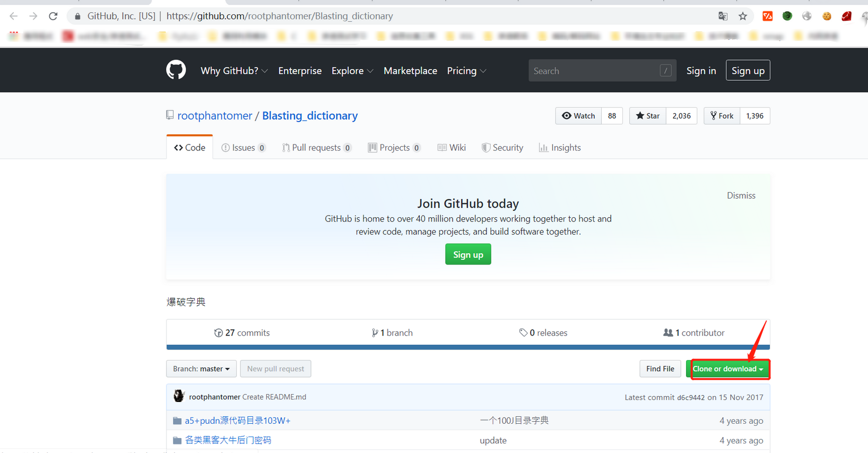Open folder a5+pudn源代码目录103W+
868x453 pixels.
[238, 421]
